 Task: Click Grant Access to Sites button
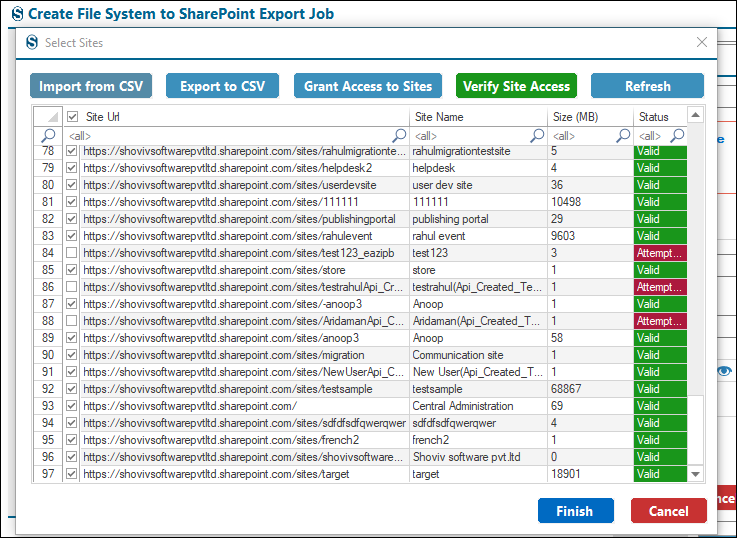coord(368,86)
